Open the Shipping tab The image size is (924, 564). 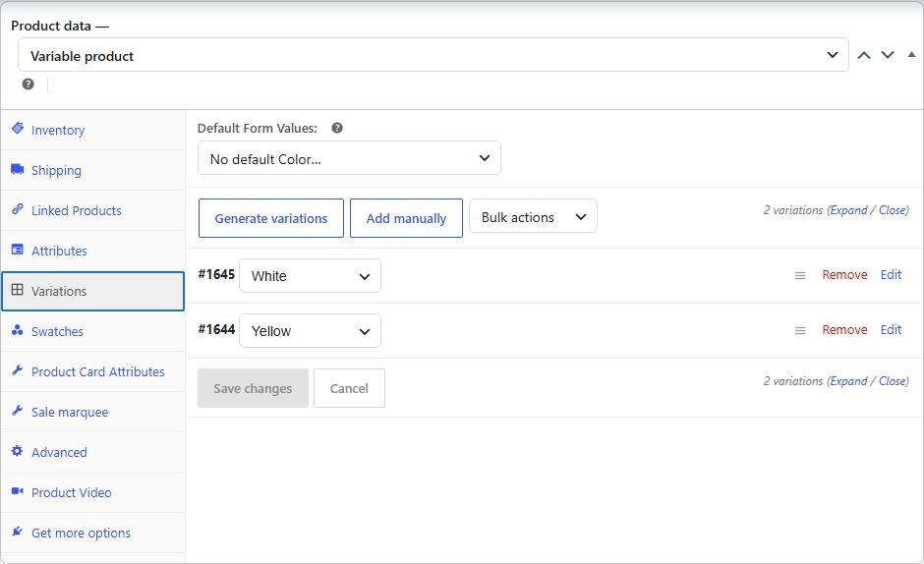click(93, 170)
